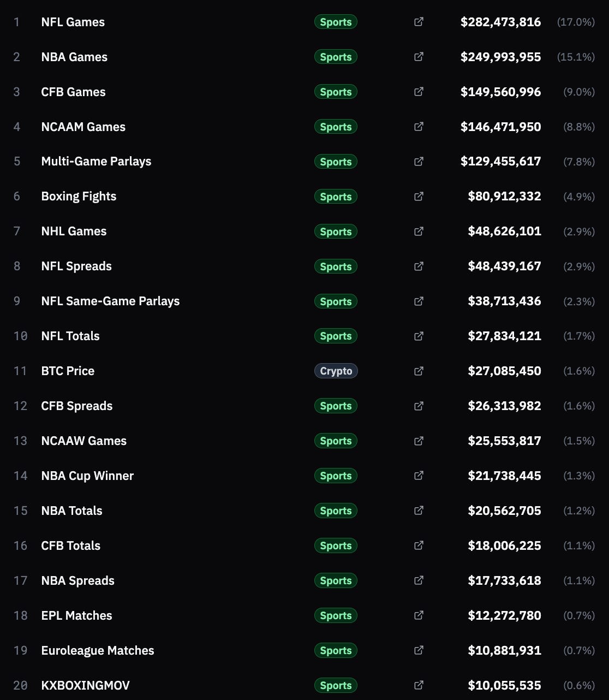The height and width of the screenshot is (700, 609).
Task: Open external link for Multi-Game Parlays
Action: pos(419,162)
